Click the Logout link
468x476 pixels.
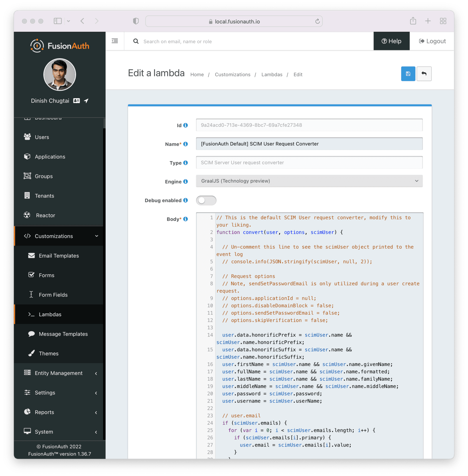(x=432, y=41)
